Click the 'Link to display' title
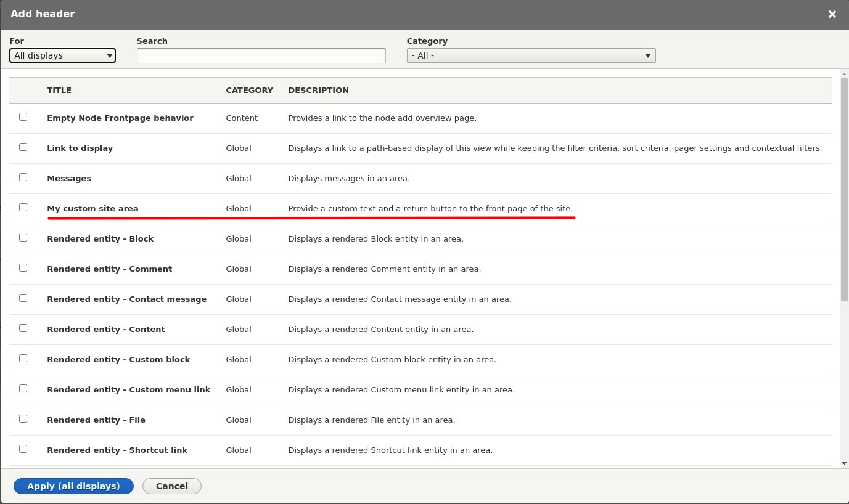This screenshot has width=849, height=504. (80, 148)
